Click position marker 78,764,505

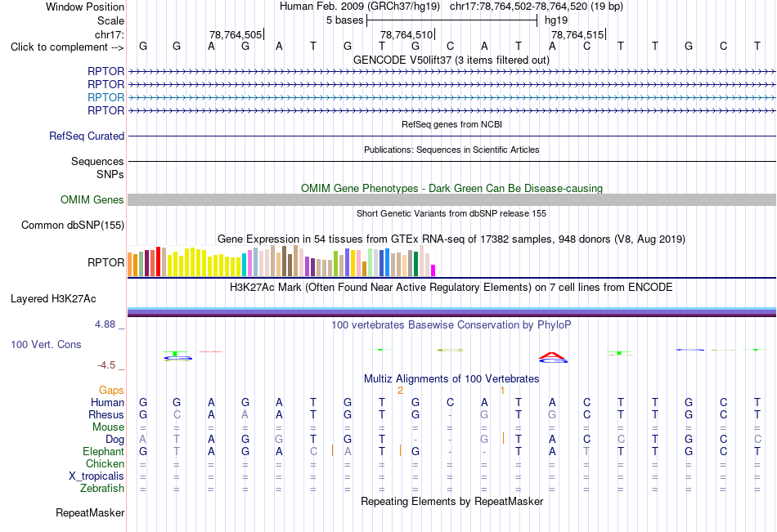(236, 34)
